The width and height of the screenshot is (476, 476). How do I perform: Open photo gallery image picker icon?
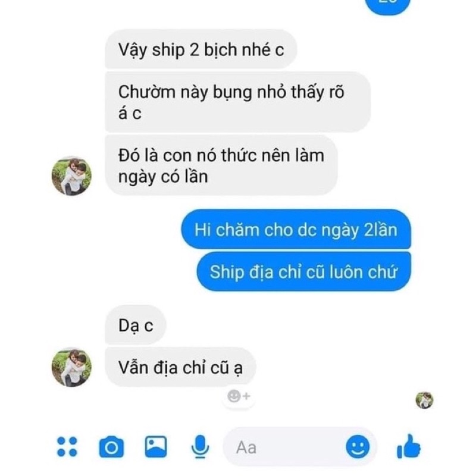click(156, 447)
